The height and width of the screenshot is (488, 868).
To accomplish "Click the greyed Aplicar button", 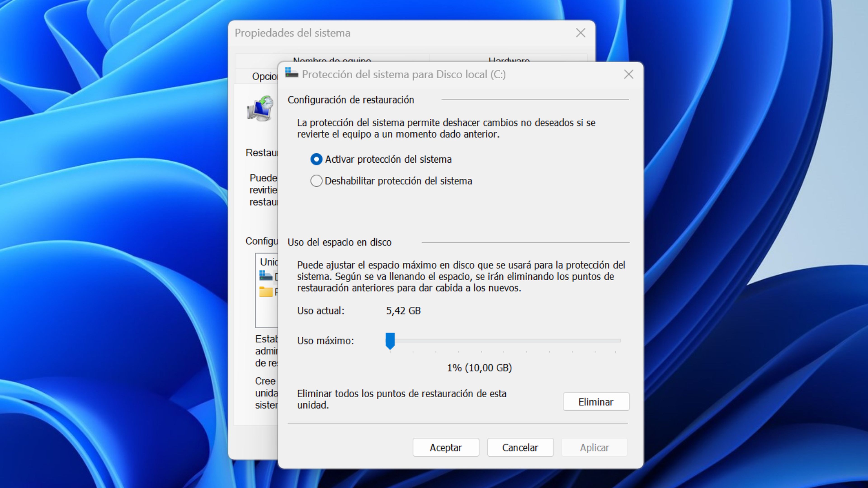I will [x=594, y=448].
